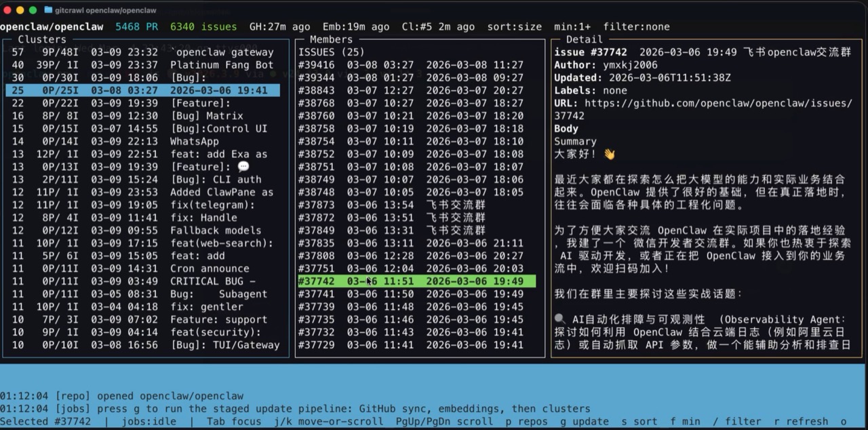Click the folder icon in the title bar

[48, 10]
